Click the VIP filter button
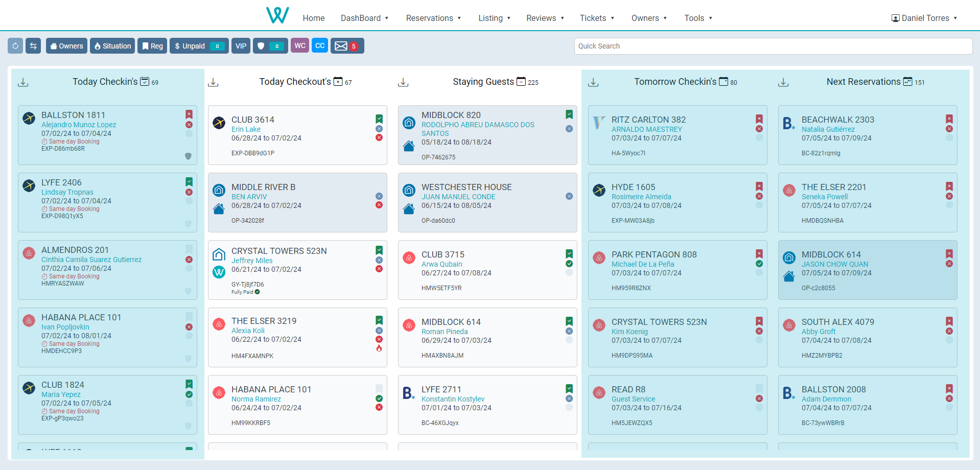 pyautogui.click(x=241, y=46)
